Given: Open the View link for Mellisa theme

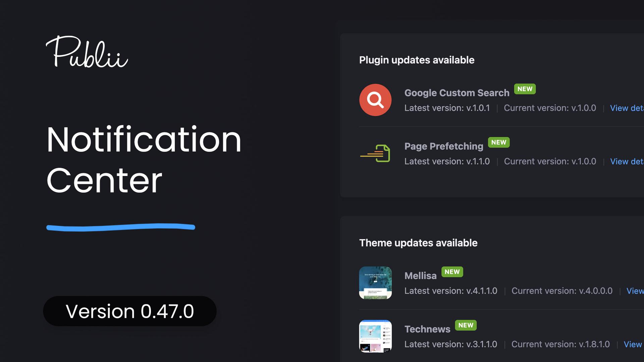Looking at the screenshot, I should (x=635, y=291).
